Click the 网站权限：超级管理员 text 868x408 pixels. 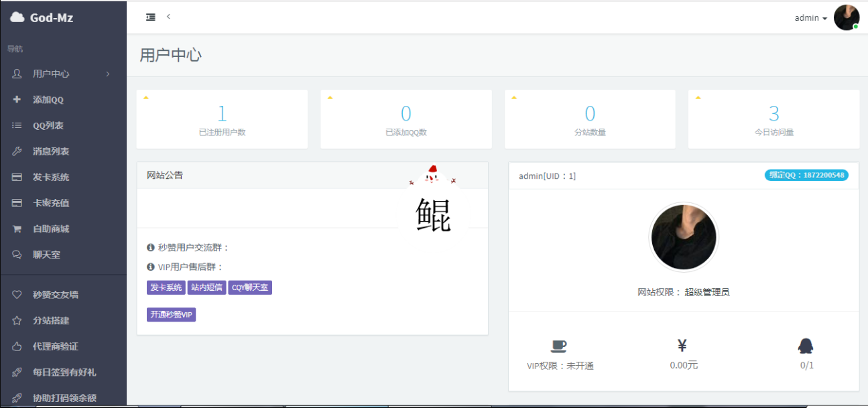pos(684,292)
